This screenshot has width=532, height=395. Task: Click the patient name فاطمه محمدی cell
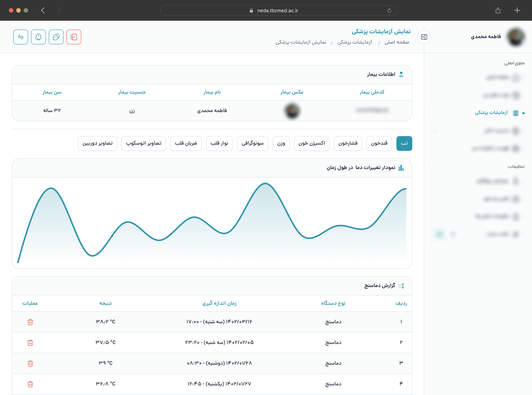(x=212, y=111)
